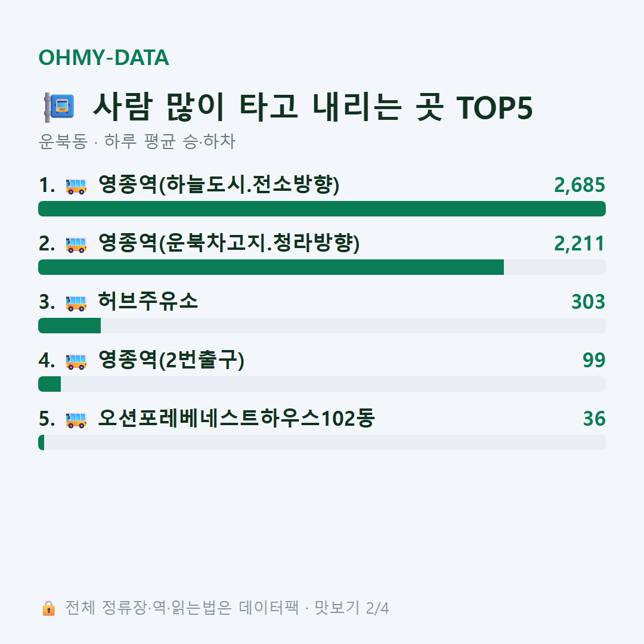Click the 99 count progress bar
The height and width of the screenshot is (644, 644).
coord(322,383)
